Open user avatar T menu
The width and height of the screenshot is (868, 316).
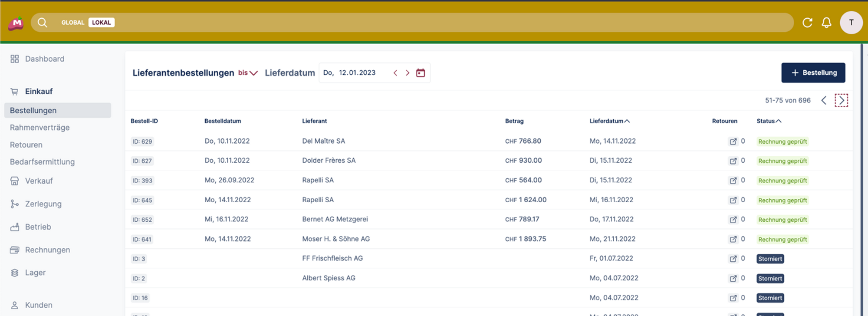pyautogui.click(x=851, y=23)
